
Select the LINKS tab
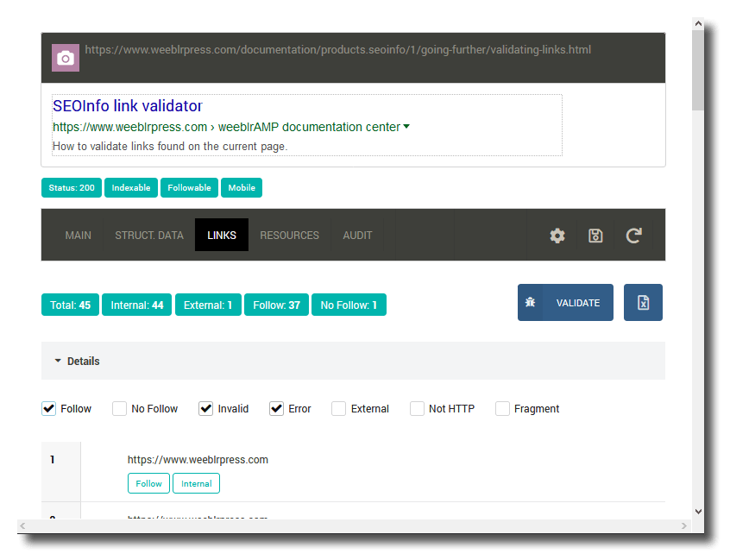[x=222, y=236]
